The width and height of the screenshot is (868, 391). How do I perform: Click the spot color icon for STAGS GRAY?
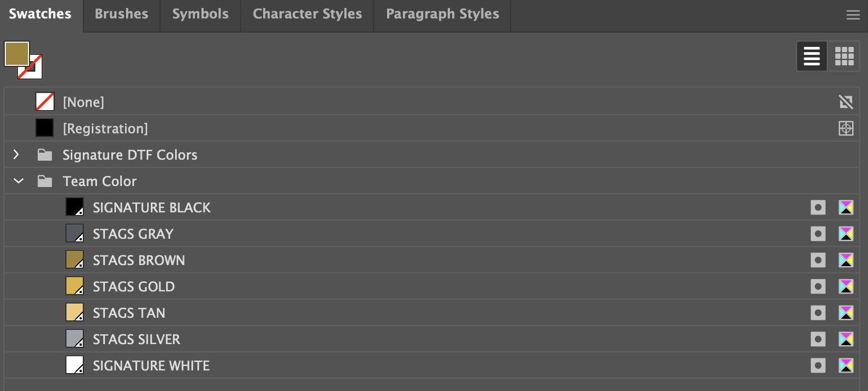818,233
